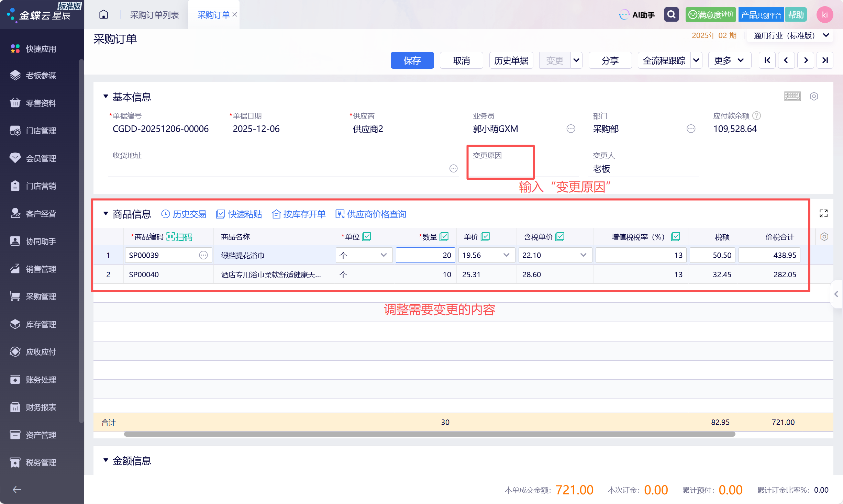Open the search icon in top bar
The width and height of the screenshot is (843, 504).
(x=671, y=15)
